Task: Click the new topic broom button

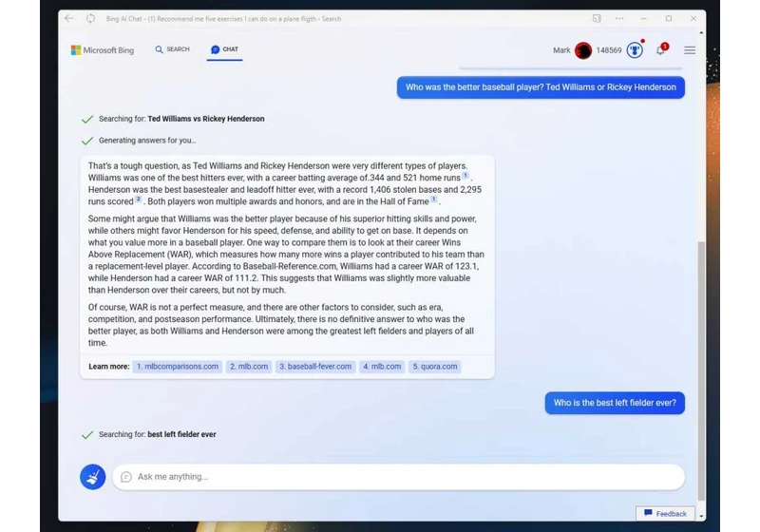Action: coord(92,477)
